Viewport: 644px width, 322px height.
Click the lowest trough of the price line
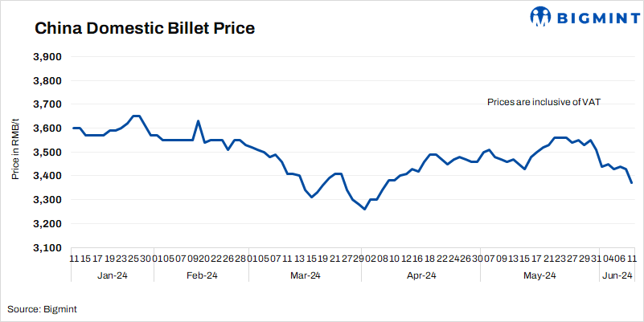point(365,210)
